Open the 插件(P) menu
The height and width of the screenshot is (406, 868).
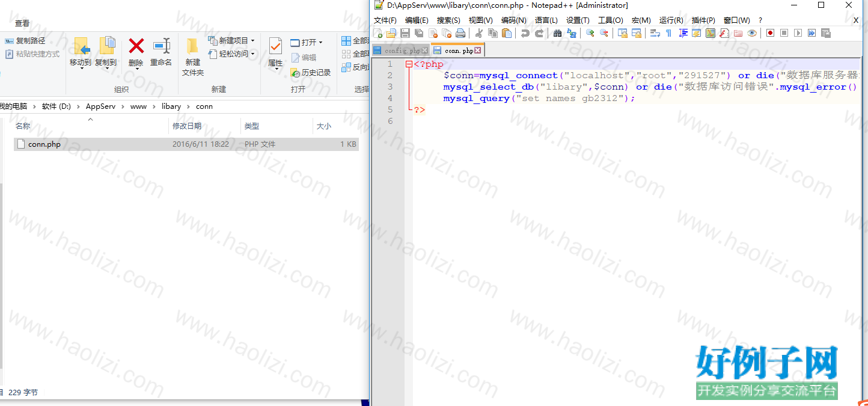pos(703,20)
